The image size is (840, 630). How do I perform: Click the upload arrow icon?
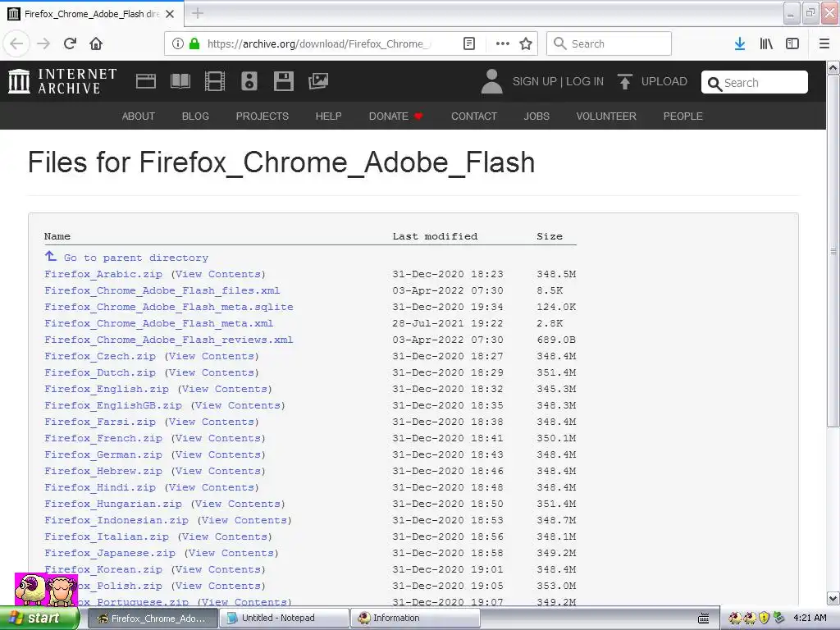coord(624,81)
